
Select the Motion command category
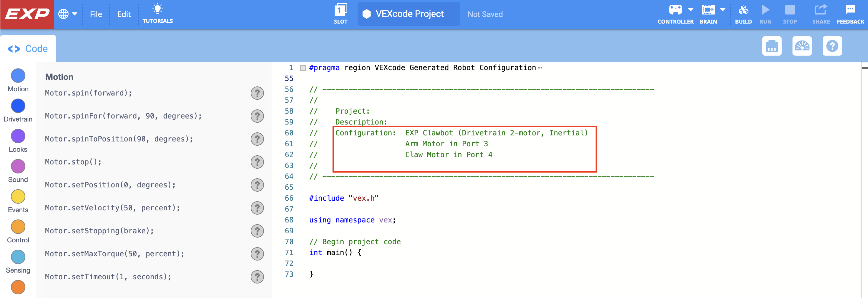pyautogui.click(x=18, y=76)
